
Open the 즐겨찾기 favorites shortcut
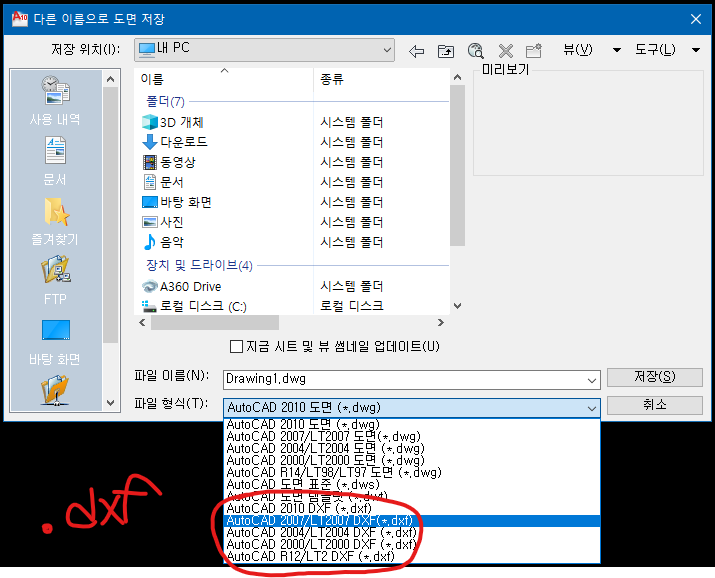point(55,221)
